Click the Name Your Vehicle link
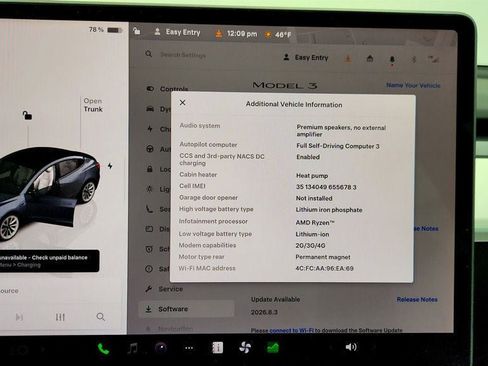 click(x=413, y=85)
